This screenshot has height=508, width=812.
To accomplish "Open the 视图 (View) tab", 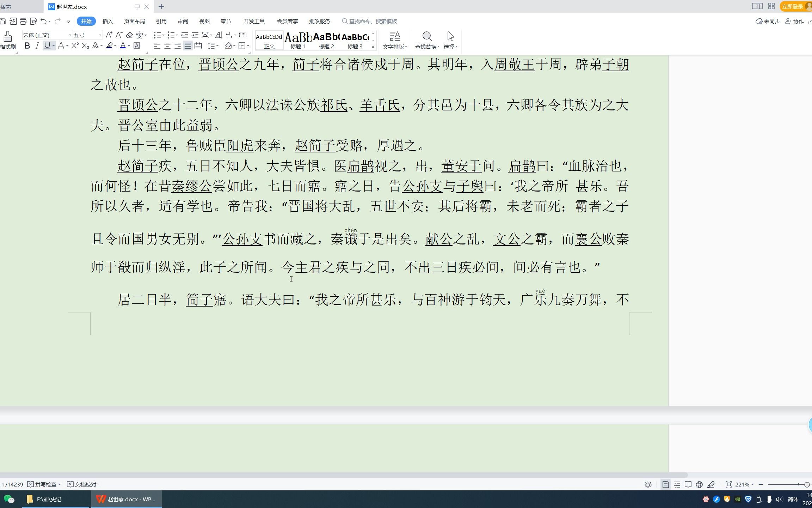I will [204, 21].
